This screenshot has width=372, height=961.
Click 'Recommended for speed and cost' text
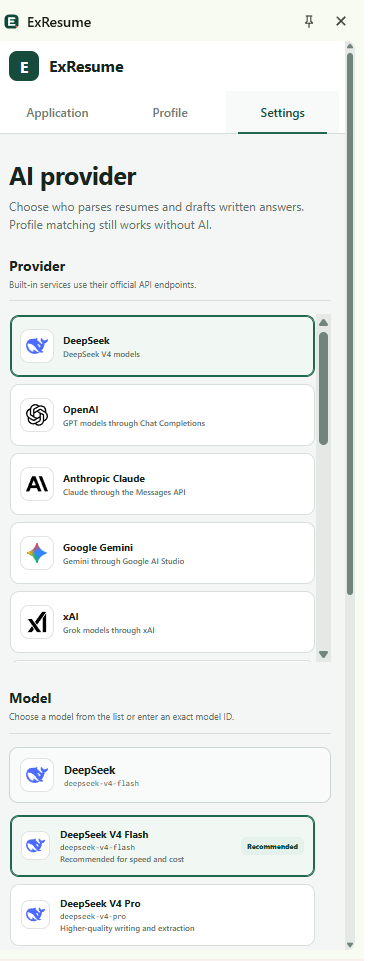pos(122,859)
